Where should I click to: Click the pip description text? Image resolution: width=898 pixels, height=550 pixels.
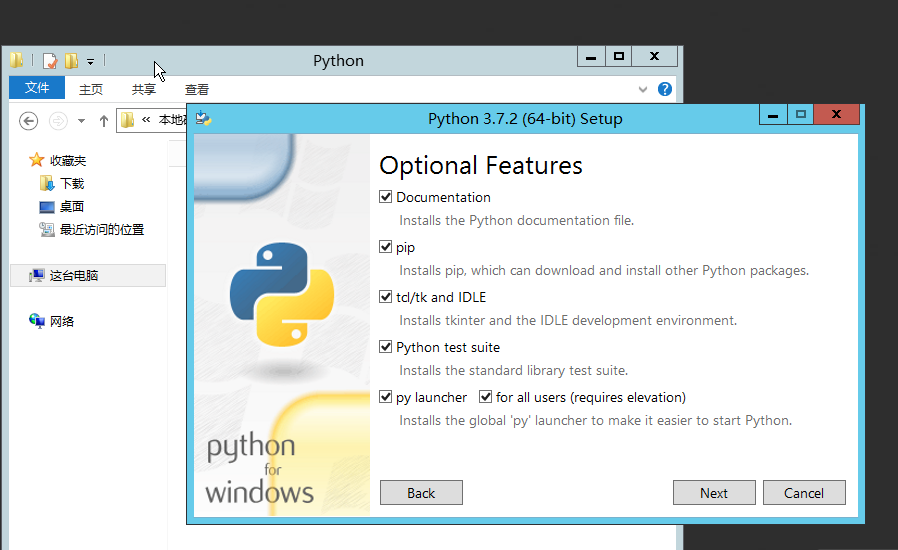point(604,270)
